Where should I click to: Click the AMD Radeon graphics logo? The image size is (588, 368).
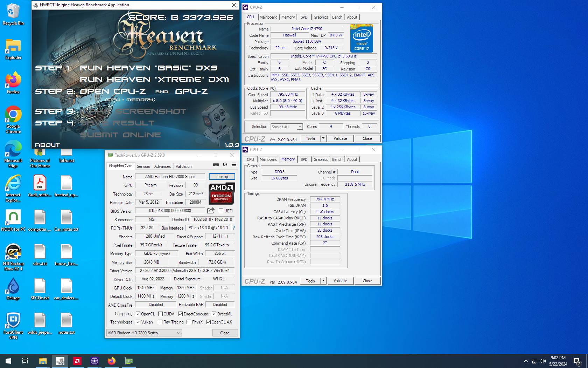coord(222,193)
